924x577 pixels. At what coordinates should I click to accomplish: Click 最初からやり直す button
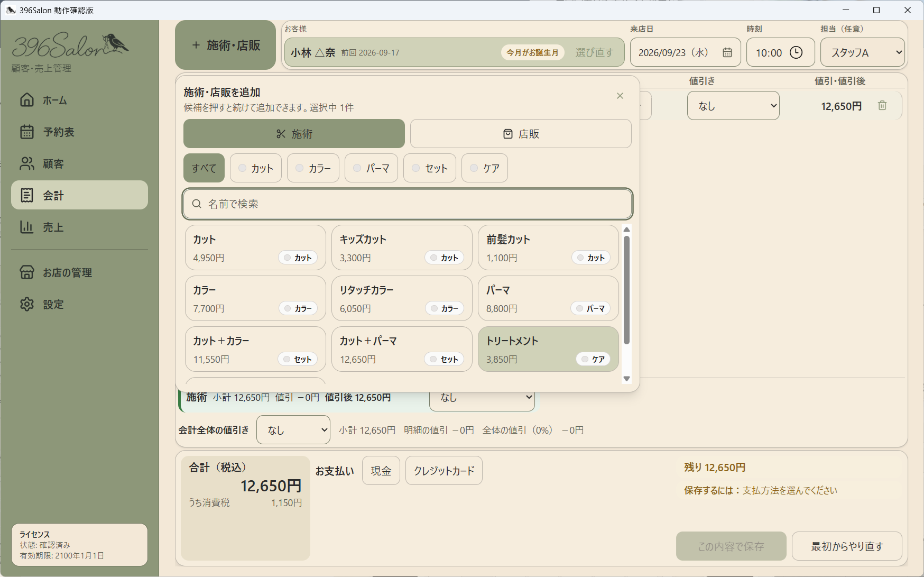pyautogui.click(x=847, y=546)
